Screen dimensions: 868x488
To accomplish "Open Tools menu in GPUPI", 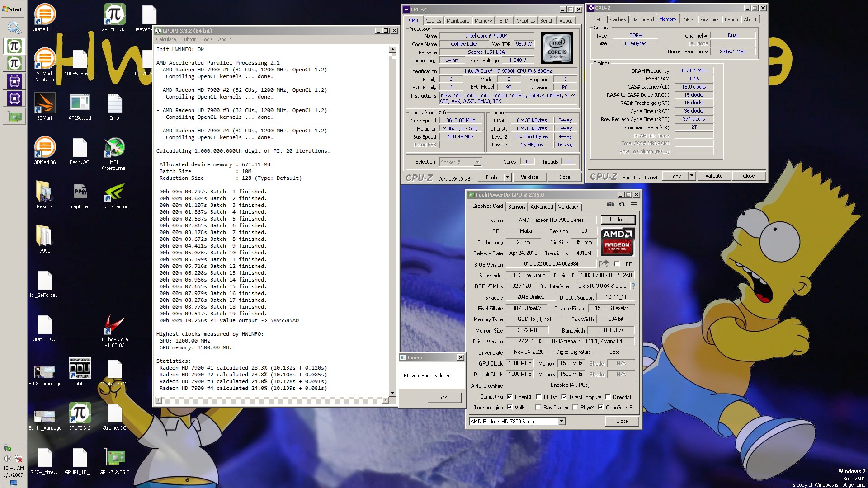I will 207,39.
